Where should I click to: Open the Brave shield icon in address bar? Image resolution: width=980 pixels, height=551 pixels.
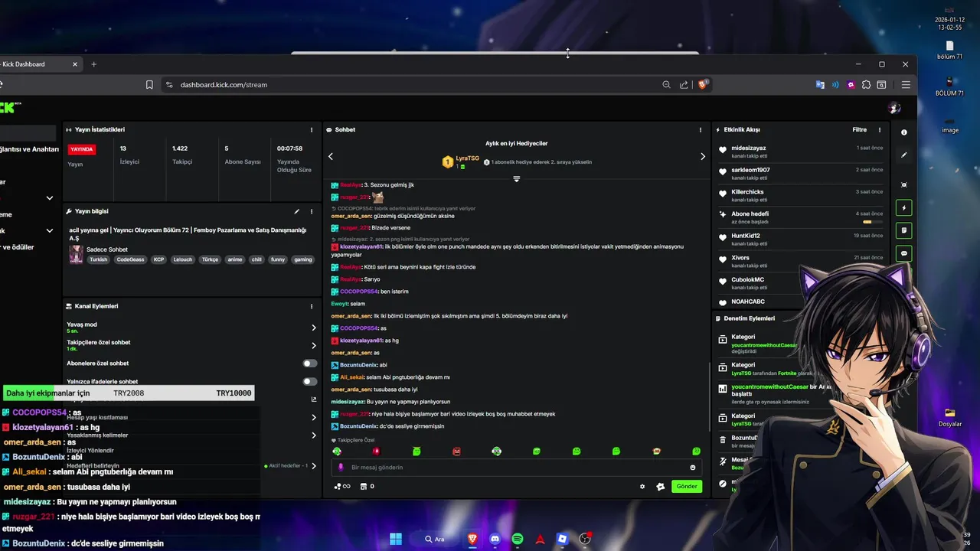(x=703, y=85)
